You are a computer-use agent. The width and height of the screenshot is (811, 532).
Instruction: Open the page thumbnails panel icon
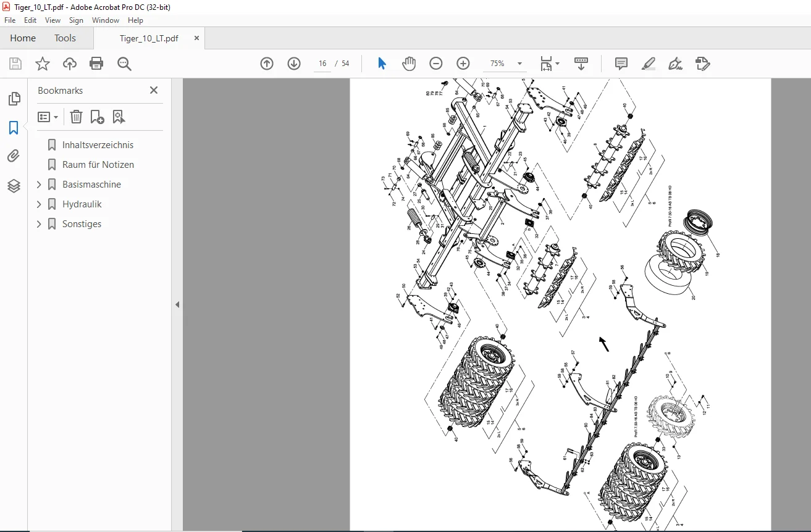(x=14, y=99)
